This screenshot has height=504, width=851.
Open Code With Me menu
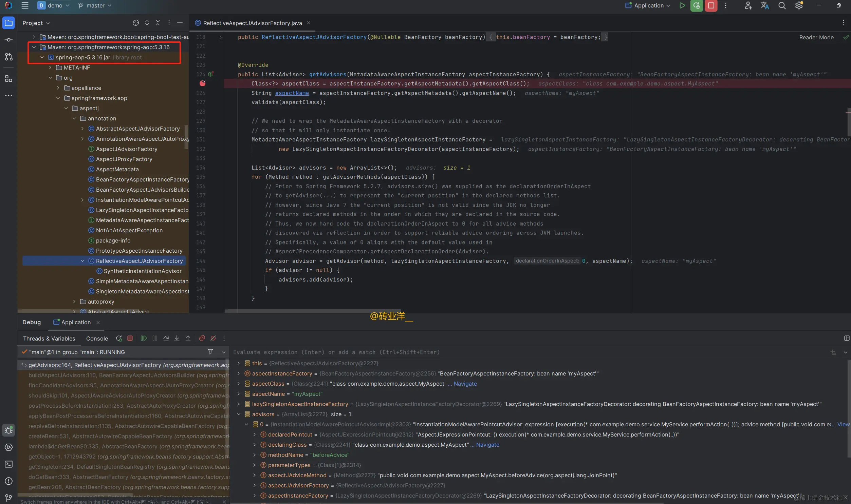[748, 5]
